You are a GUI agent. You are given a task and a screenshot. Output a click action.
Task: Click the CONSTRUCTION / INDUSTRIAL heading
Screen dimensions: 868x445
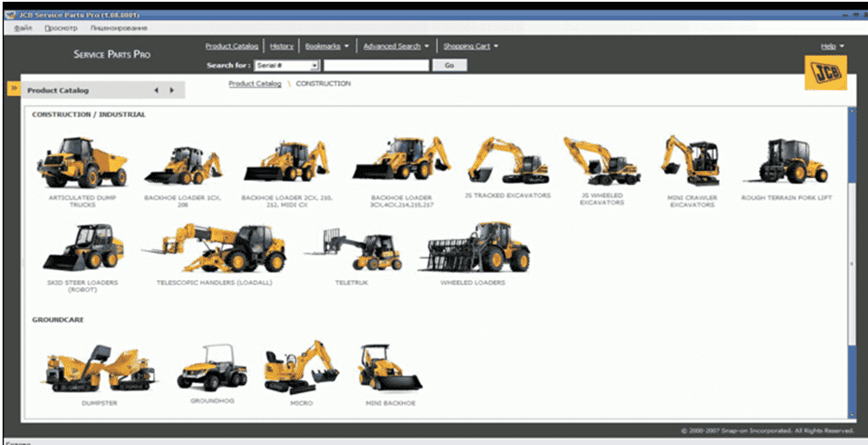(x=89, y=114)
